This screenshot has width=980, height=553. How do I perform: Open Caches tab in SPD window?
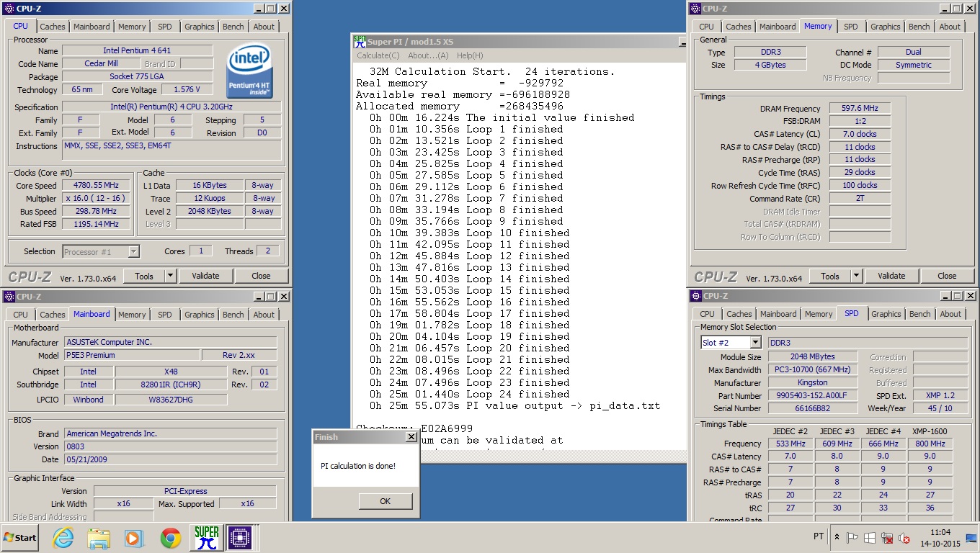click(x=739, y=314)
